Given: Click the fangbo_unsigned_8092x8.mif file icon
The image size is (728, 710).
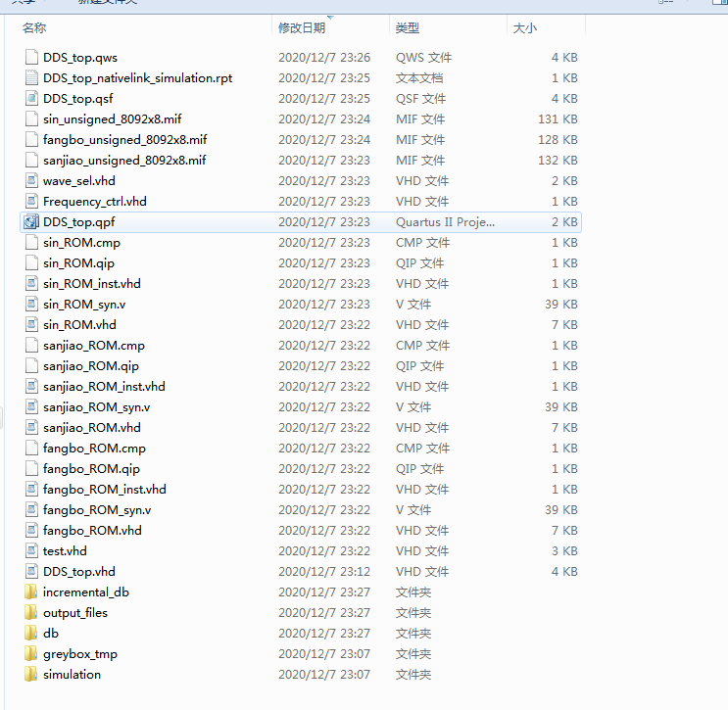Looking at the screenshot, I should coord(31,139).
